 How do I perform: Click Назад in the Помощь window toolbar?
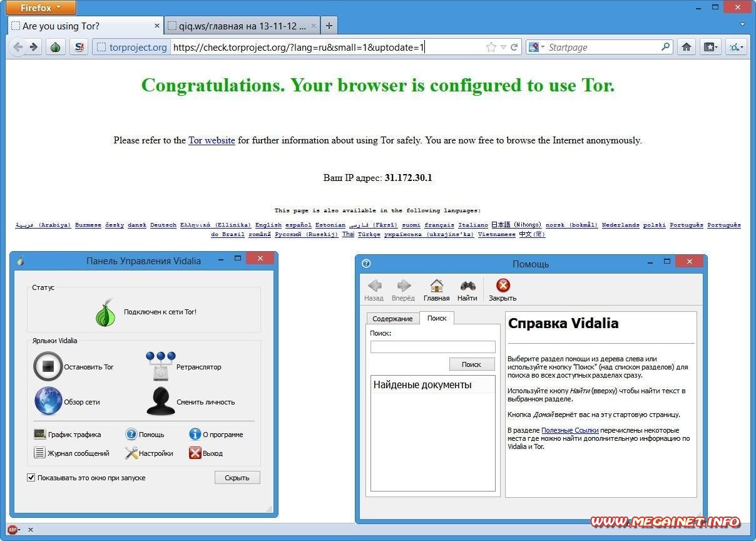point(374,291)
